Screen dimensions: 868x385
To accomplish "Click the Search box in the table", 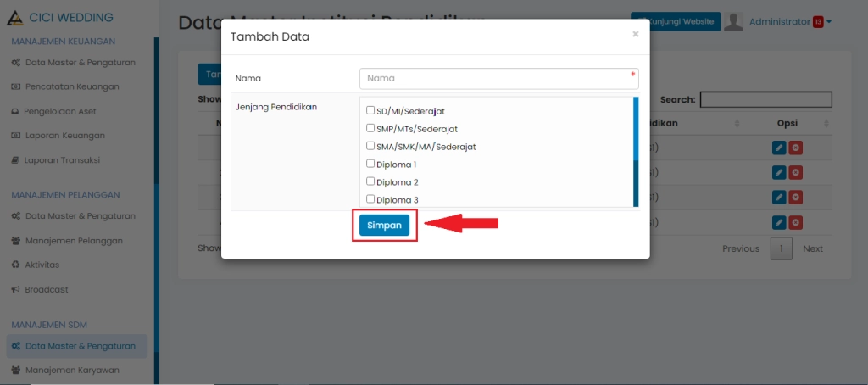I will [765, 100].
